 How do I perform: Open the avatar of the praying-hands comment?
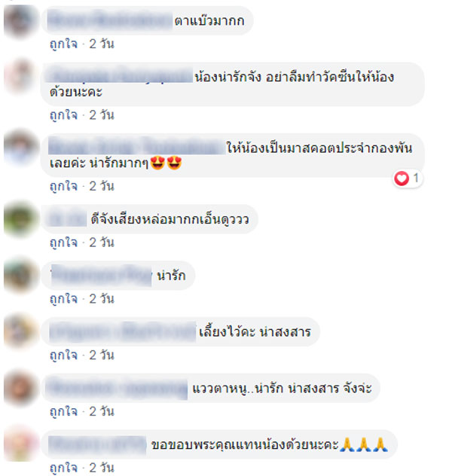pyautogui.click(x=20, y=444)
